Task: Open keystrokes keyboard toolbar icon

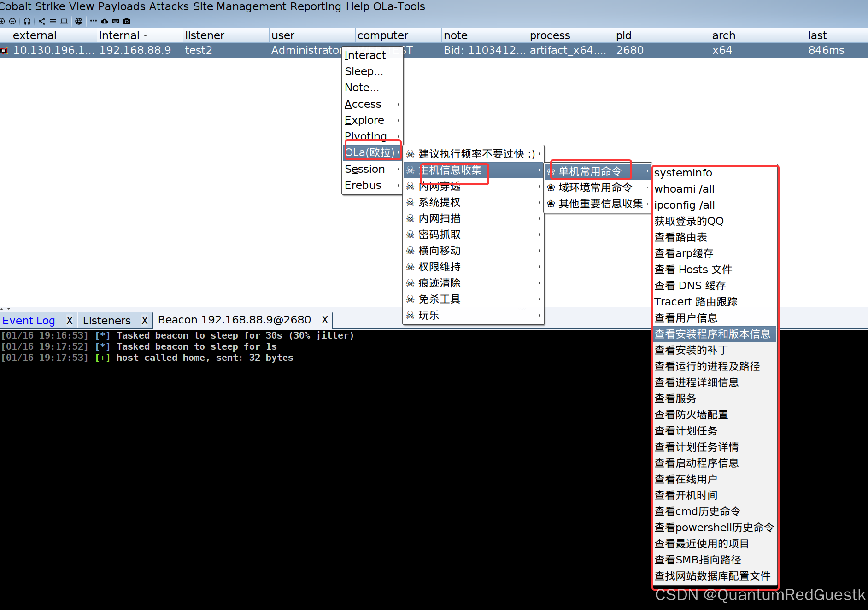Action: (x=116, y=21)
